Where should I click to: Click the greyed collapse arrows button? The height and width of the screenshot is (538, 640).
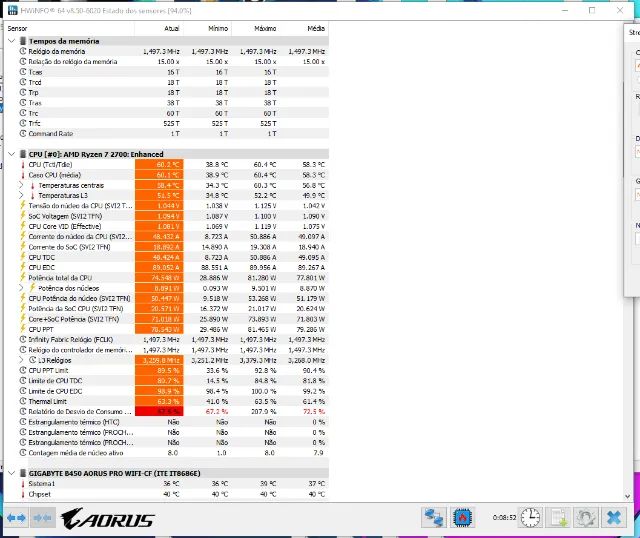tap(43, 518)
